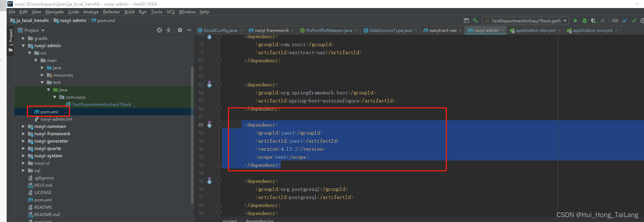Toggle fold marker at line 93
The height and width of the screenshot is (222, 644).
point(219,165)
